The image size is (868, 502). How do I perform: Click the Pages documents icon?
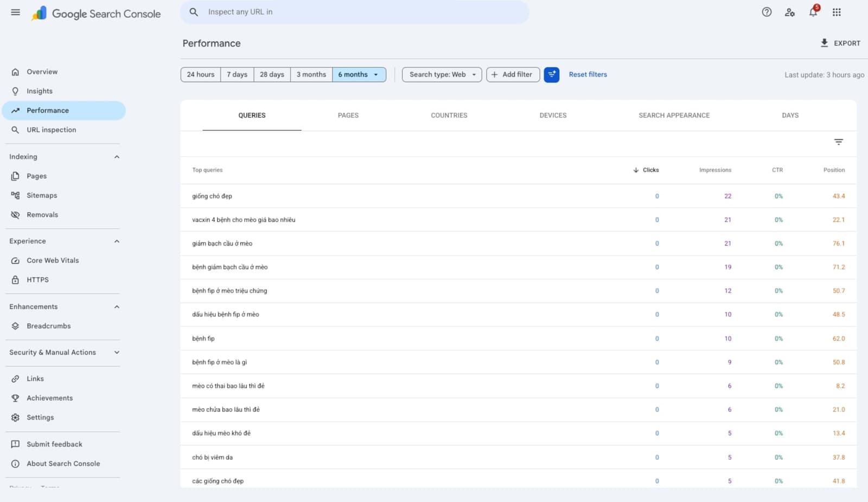point(15,176)
